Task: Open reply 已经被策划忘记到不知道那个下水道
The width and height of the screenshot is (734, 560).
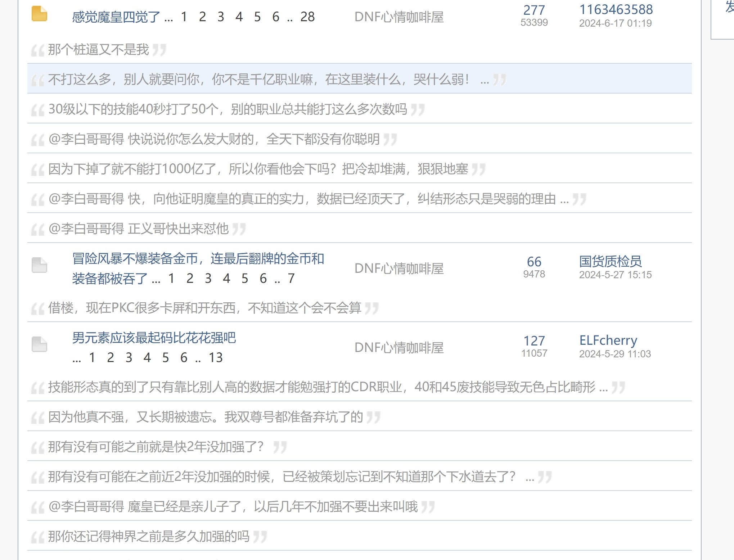Action: [291, 477]
